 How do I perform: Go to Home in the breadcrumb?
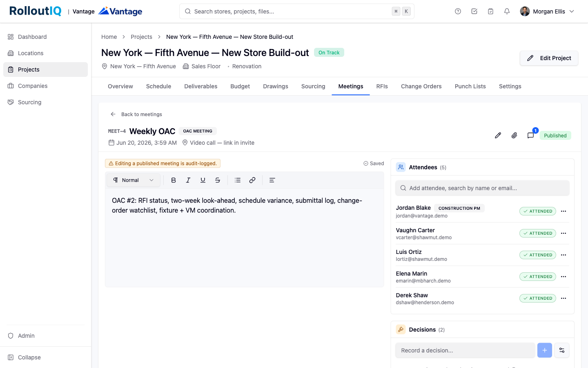[x=109, y=37]
